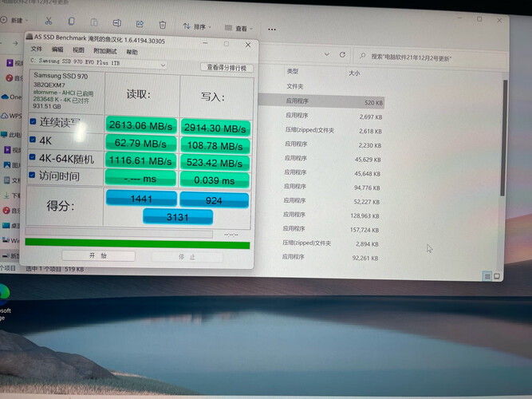Click 4K write result 108.78 MB/s

click(215, 146)
